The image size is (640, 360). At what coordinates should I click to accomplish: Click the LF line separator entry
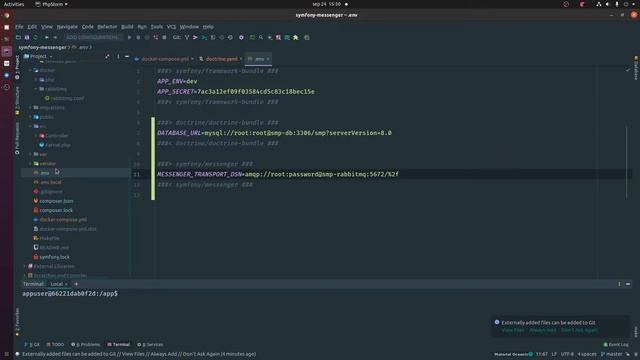coord(554,354)
